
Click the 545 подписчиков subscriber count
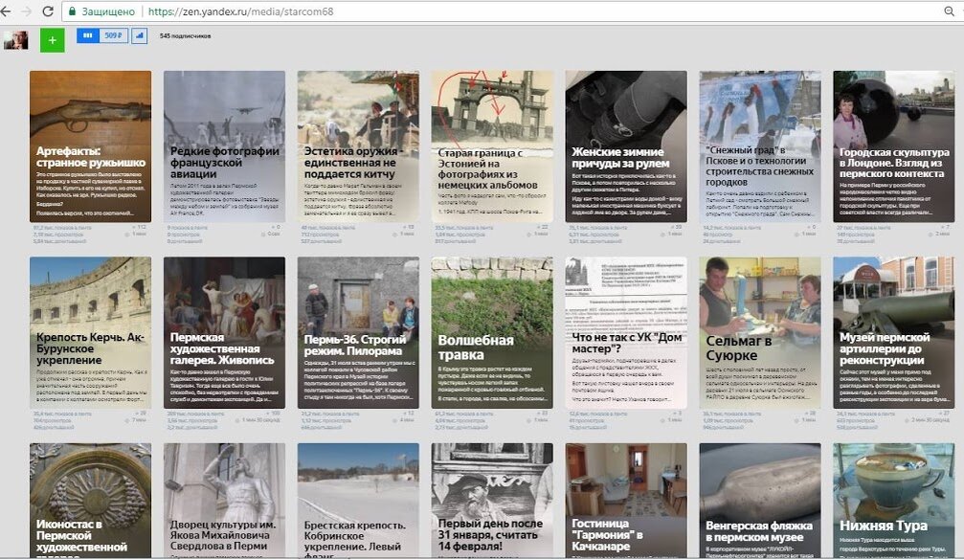(185, 36)
